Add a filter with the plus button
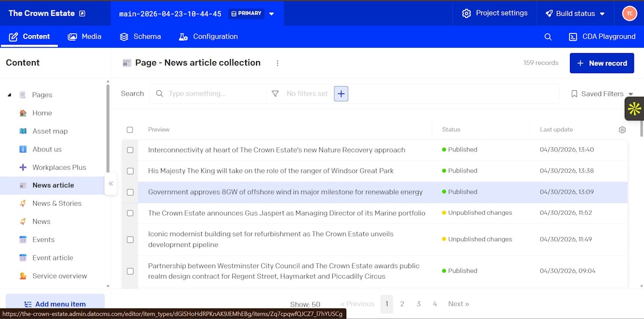This screenshot has width=644, height=319. tap(341, 93)
